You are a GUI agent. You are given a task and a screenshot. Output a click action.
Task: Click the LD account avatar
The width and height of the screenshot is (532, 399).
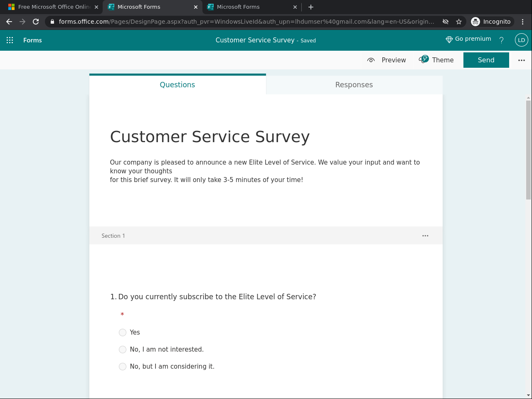point(521,40)
